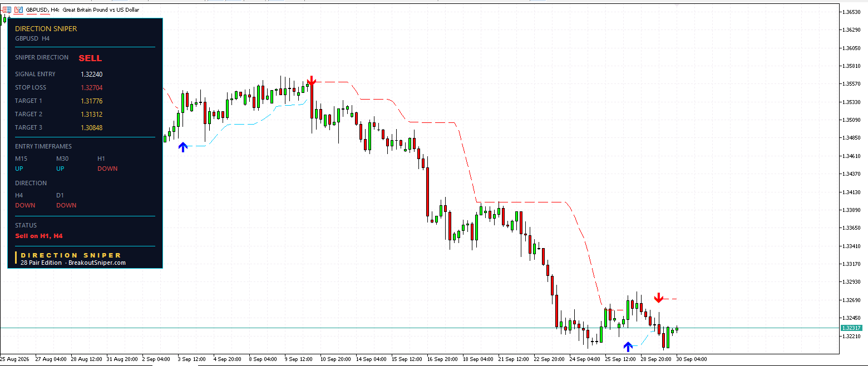Toggle the one-click trading panel icon

click(x=18, y=10)
